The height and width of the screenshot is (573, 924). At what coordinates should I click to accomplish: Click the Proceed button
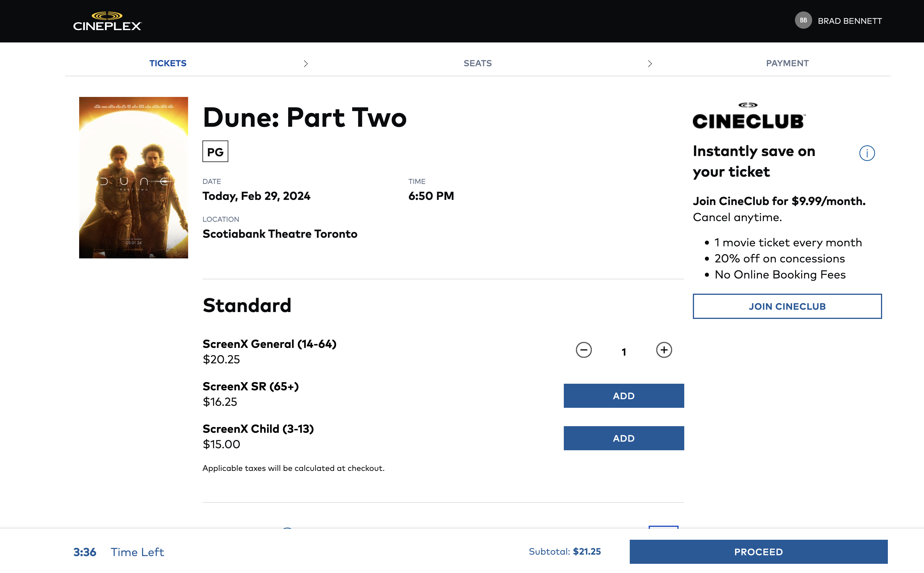click(759, 552)
